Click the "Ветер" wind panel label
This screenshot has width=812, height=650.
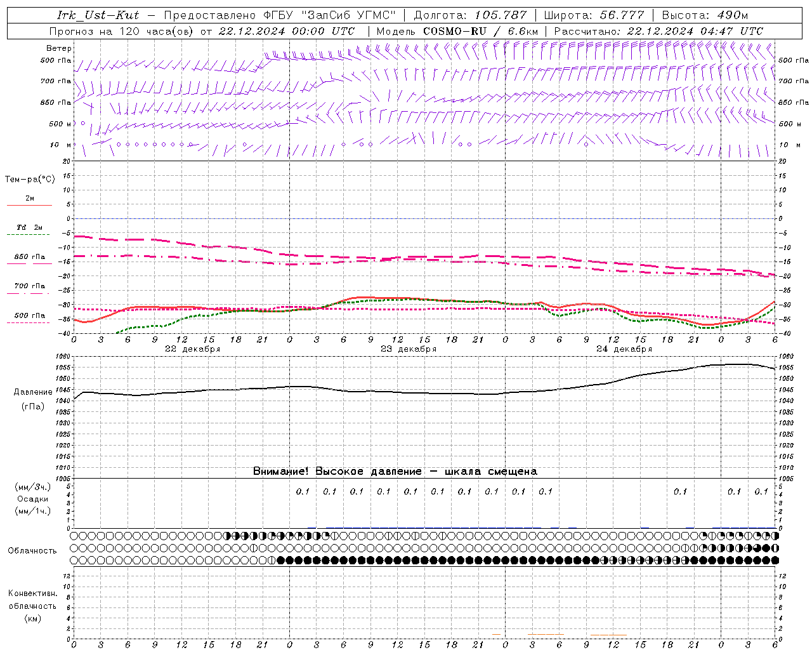59,48
